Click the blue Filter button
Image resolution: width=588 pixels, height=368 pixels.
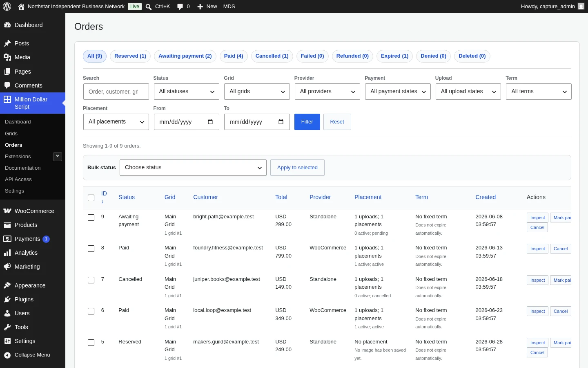(x=307, y=122)
